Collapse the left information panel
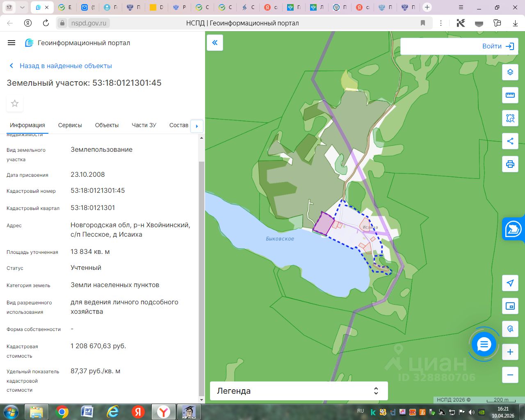The image size is (525, 420). [x=215, y=43]
